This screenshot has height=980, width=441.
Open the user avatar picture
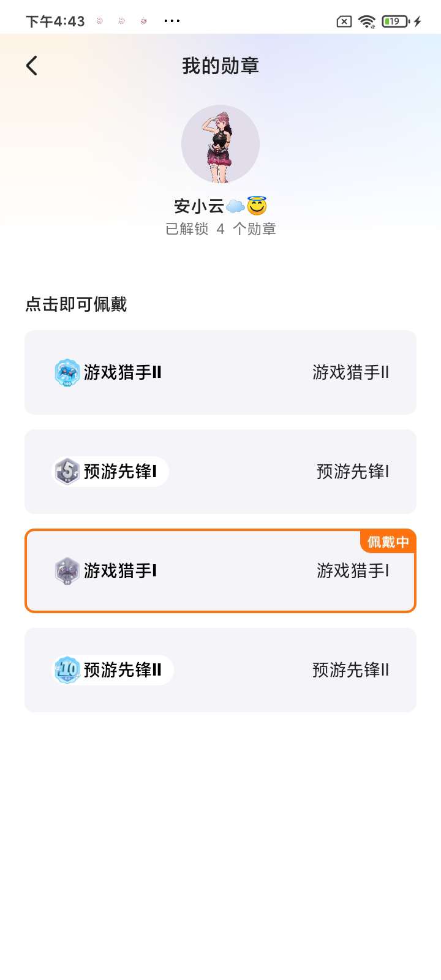point(221,144)
